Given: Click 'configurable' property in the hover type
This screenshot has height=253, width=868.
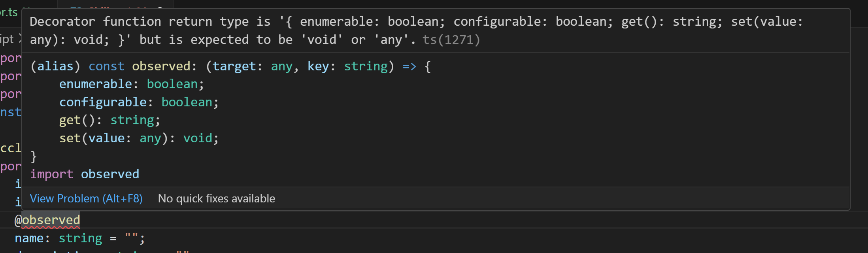Looking at the screenshot, I should 103,102.
